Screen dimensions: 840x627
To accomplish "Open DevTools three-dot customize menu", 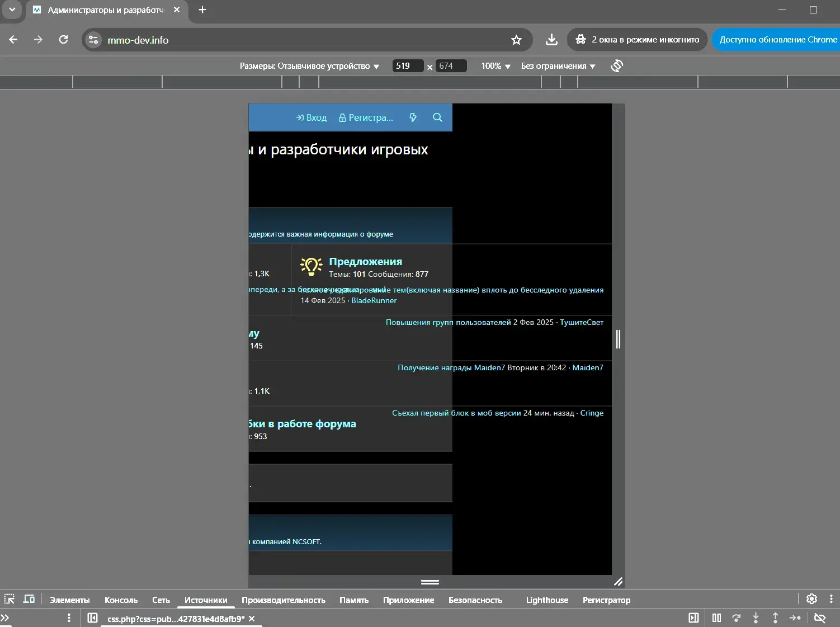I will (x=831, y=599).
